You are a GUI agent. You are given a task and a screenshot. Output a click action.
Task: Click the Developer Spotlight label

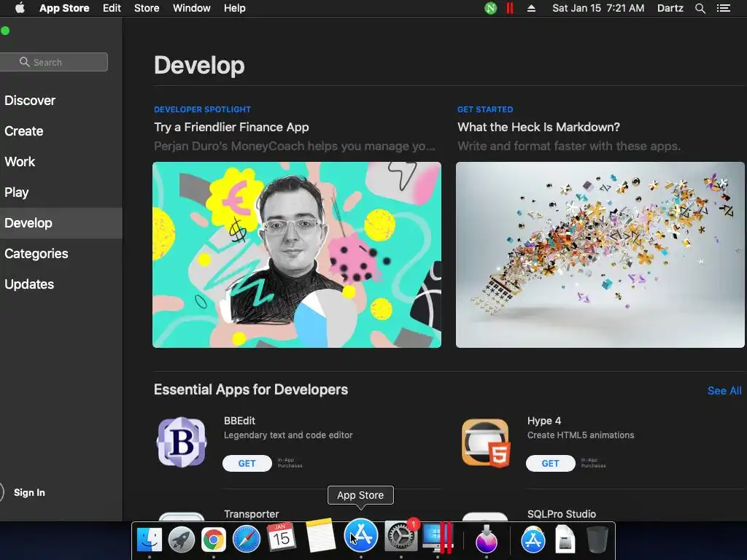click(x=202, y=109)
